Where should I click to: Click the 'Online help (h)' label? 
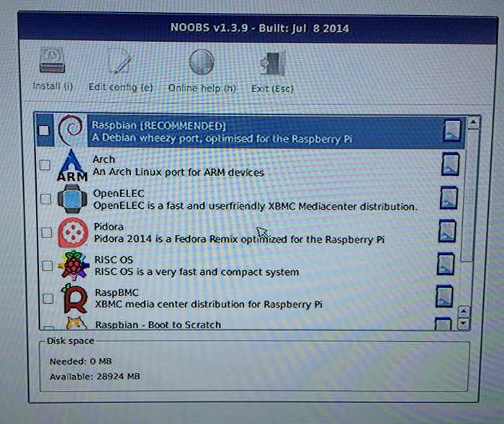pos(202,88)
